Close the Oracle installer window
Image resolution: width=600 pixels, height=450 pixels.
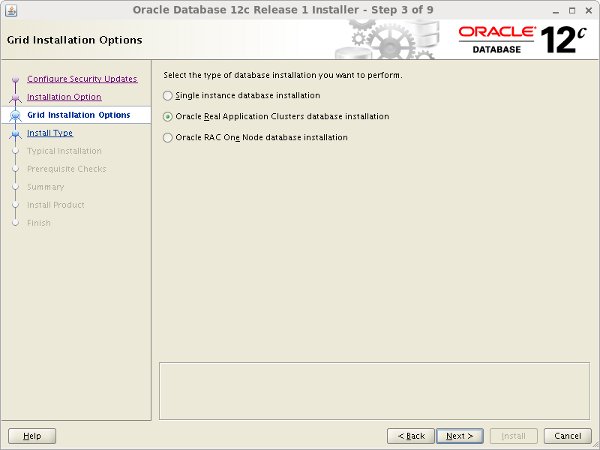coord(589,11)
